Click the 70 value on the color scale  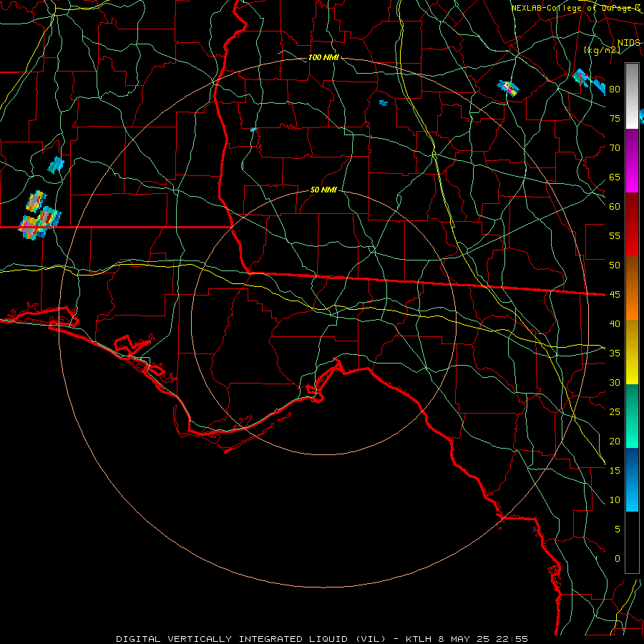615,148
